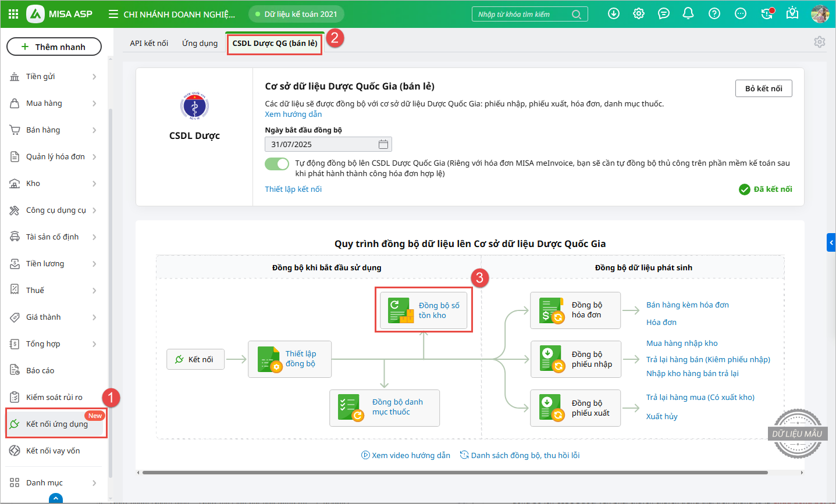This screenshot has width=836, height=504.
Task: Click the headset support icon with red dot
Action: tap(767, 13)
